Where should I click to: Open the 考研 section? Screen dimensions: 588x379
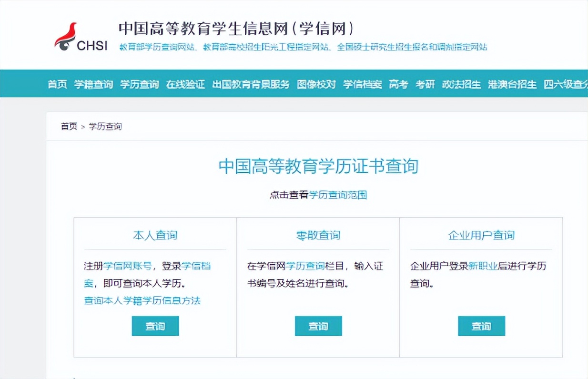tap(425, 84)
